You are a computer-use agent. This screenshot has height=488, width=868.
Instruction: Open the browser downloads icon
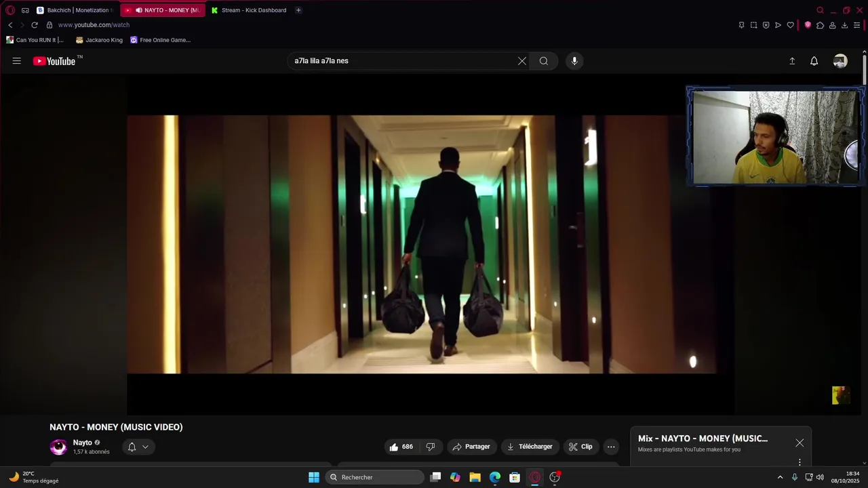(x=844, y=25)
